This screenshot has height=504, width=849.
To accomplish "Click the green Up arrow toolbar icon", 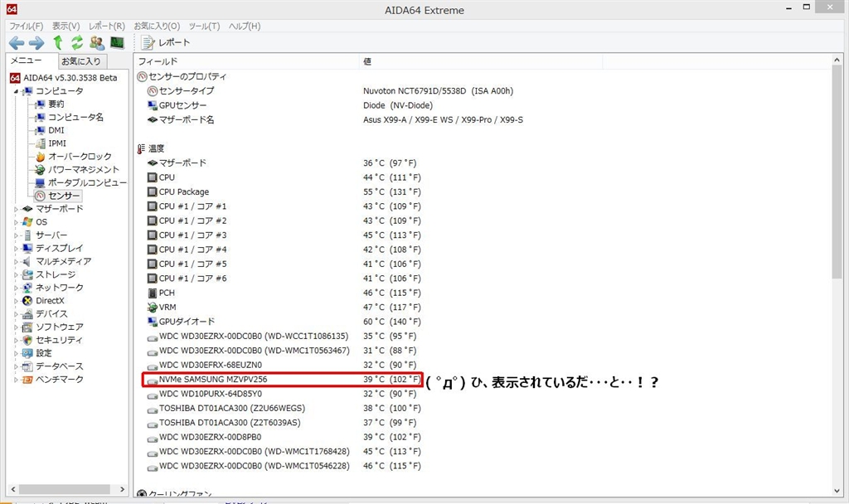I will click(x=58, y=42).
